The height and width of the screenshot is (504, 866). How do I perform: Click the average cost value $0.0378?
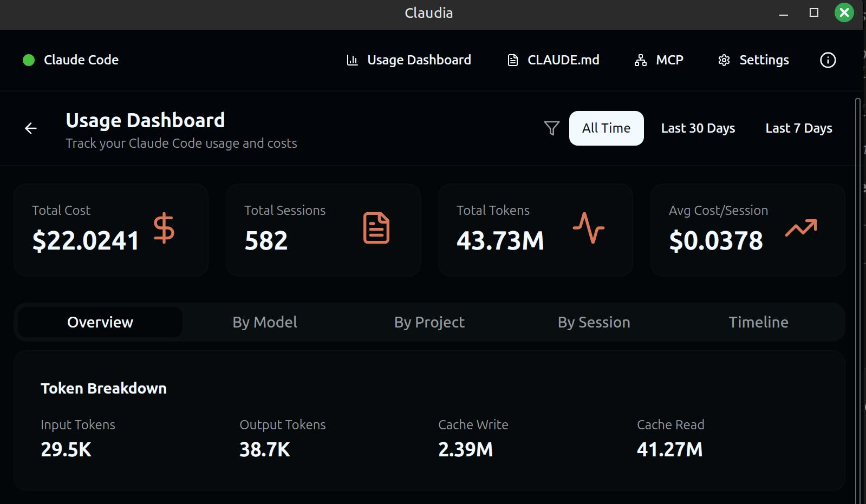click(x=716, y=241)
